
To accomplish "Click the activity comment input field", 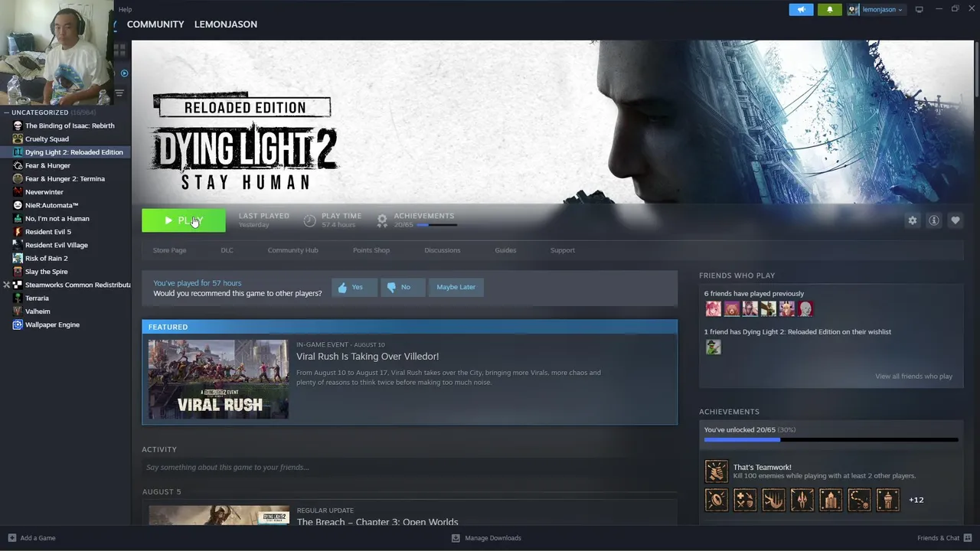I will click(410, 468).
